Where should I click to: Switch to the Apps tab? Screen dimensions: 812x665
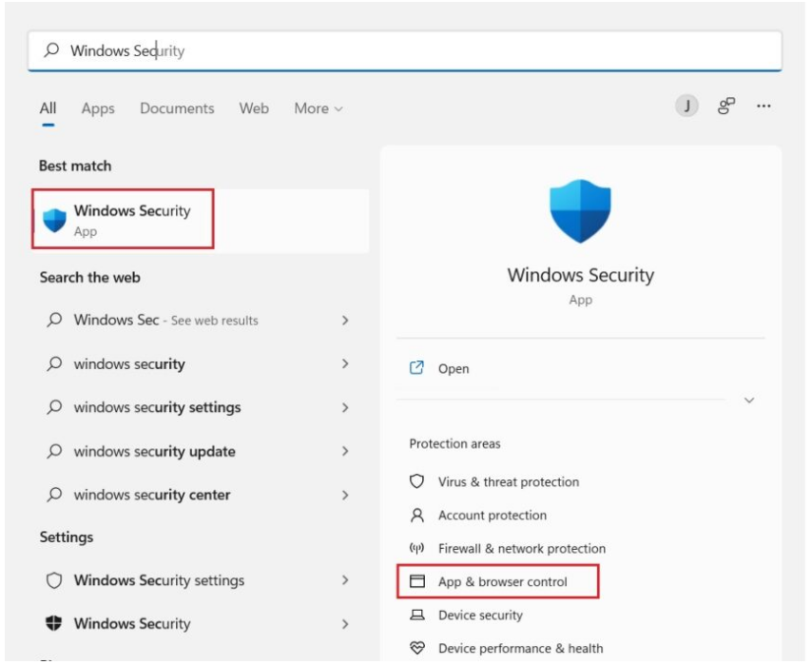coord(97,108)
